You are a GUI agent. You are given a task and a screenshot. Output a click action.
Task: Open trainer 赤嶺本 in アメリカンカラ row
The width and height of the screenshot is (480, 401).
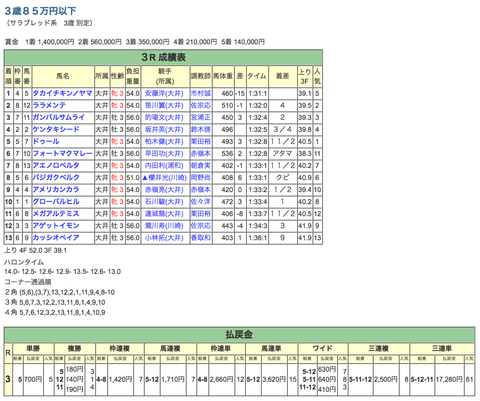[201, 190]
